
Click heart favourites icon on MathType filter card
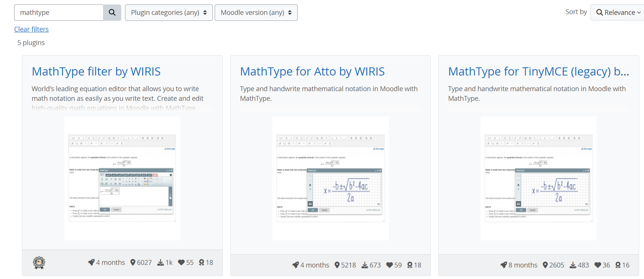coord(181,262)
